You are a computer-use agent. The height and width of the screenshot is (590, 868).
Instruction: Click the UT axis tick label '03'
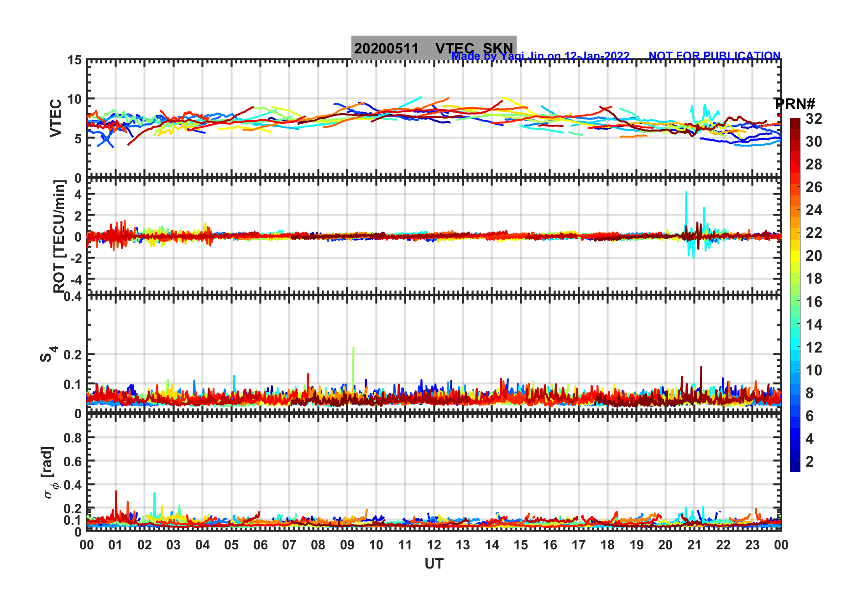click(173, 545)
